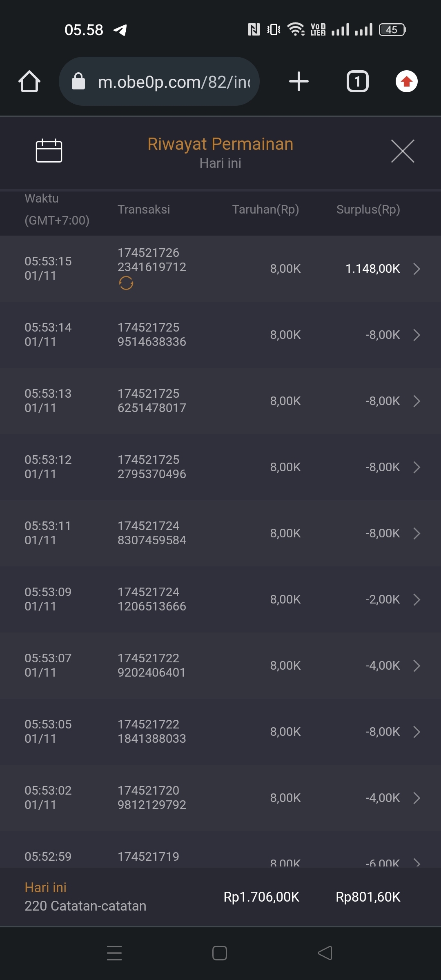Tap the site security lock icon
This screenshot has height=980, width=441.
[x=78, y=81]
